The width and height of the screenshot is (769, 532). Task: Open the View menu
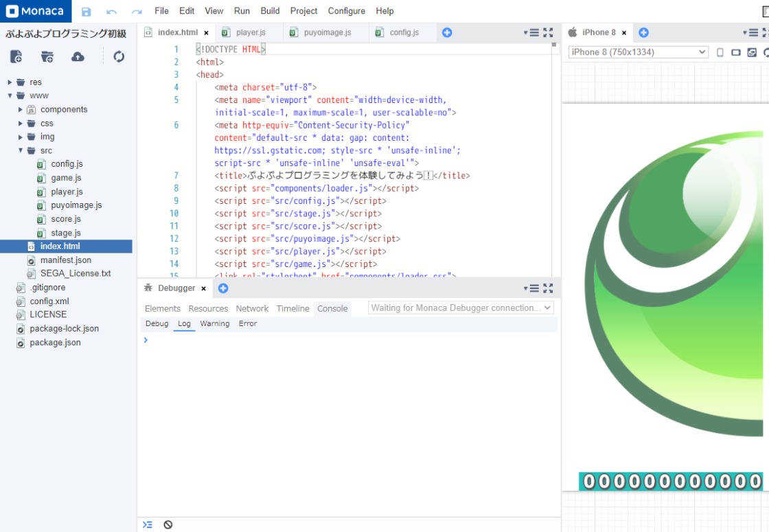(214, 11)
